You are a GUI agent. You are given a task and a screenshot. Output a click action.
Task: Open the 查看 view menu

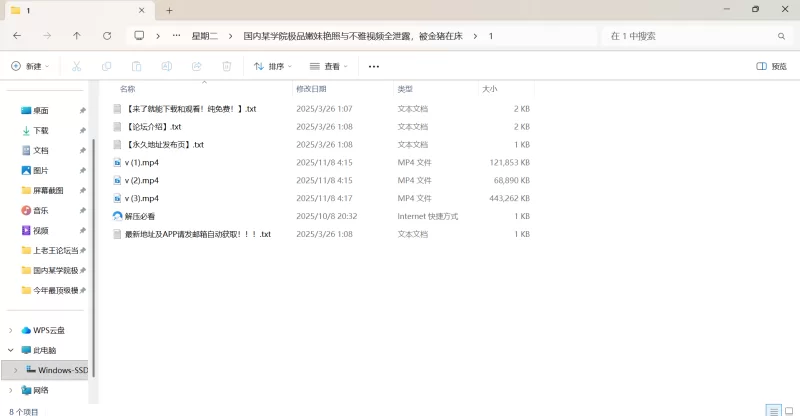click(x=329, y=66)
